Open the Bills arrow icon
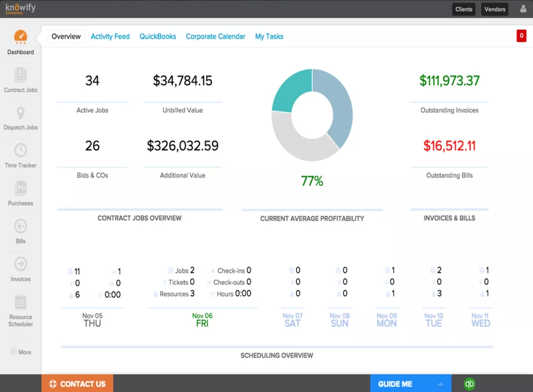The height and width of the screenshot is (392, 533). pos(20,226)
